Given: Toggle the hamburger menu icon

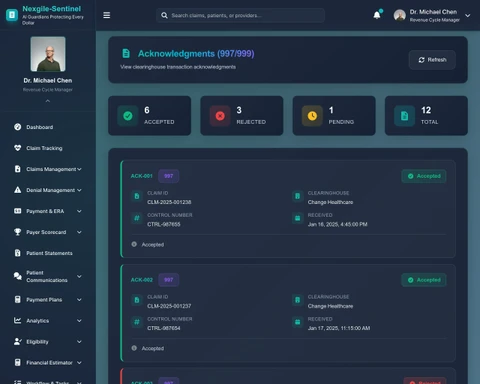Looking at the screenshot, I should pos(107,15).
